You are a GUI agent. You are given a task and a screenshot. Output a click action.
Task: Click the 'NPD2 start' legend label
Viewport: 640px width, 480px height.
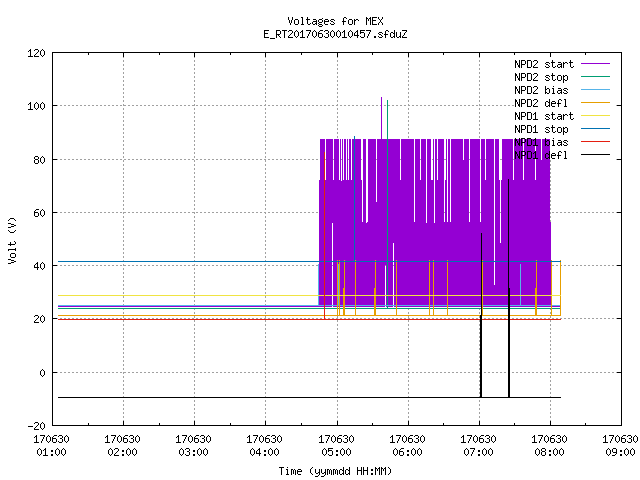tap(544, 64)
